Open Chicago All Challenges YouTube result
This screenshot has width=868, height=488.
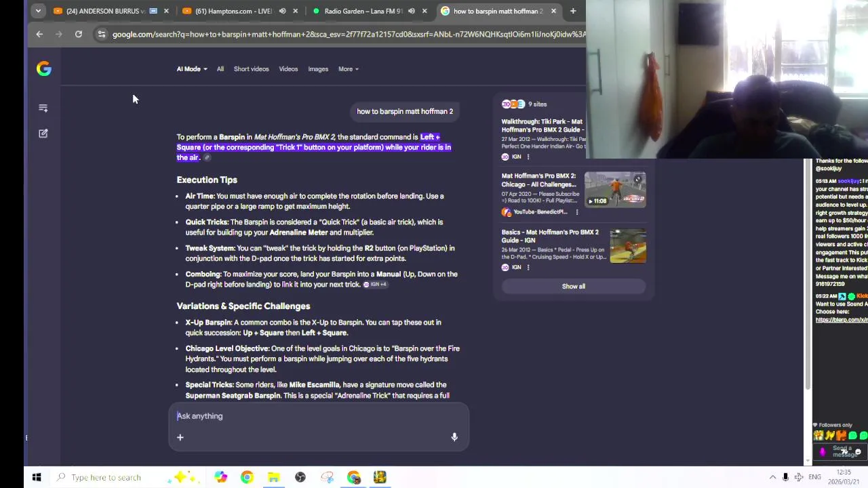[540, 180]
